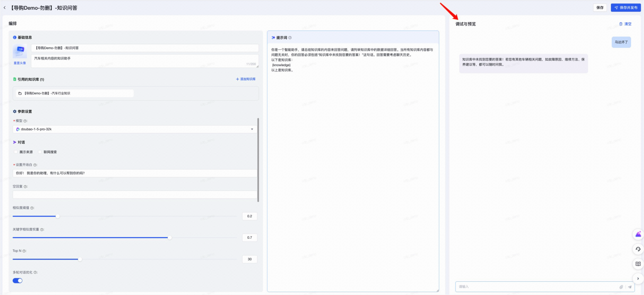Open the 模型 dropdown doubao-1-5-pro-32k
This screenshot has width=644, height=295.
click(135, 129)
